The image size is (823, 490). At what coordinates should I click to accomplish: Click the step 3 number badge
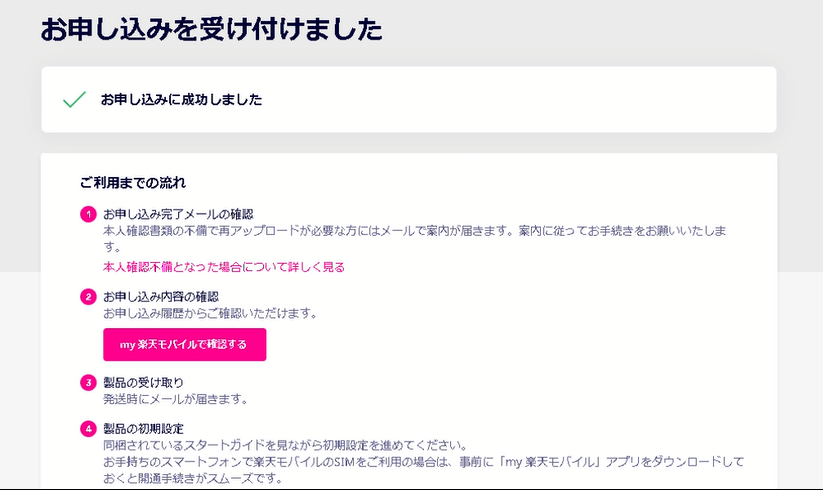coord(88,382)
